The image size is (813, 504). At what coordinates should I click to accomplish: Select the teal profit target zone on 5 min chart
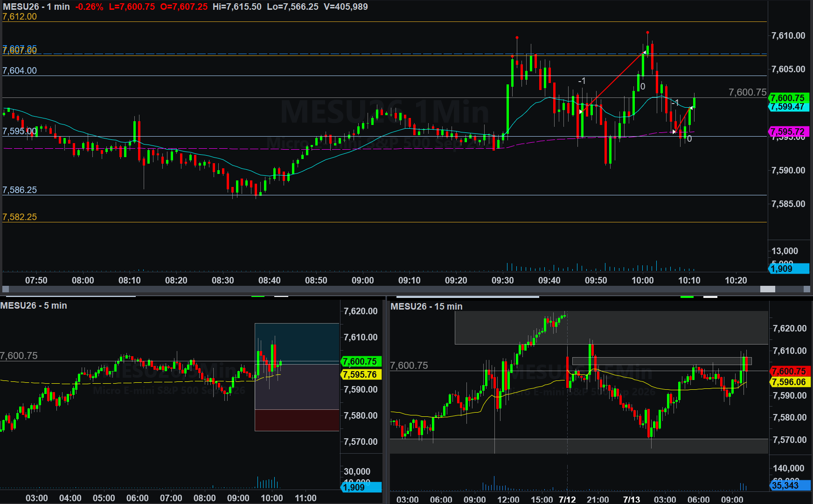[x=297, y=343]
